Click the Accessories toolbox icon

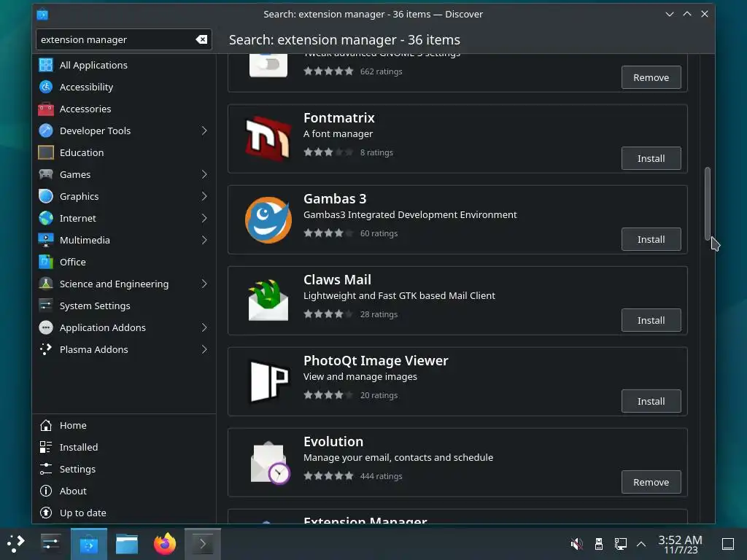46,109
